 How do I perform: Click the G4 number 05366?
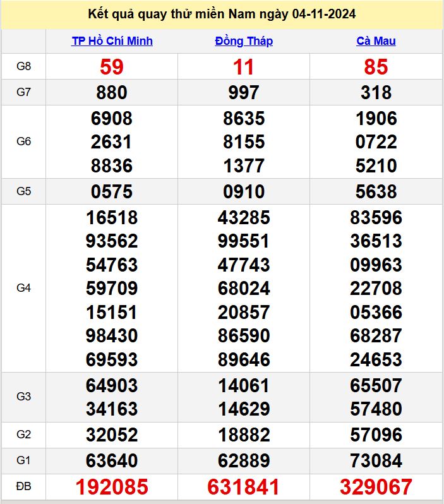(x=376, y=312)
